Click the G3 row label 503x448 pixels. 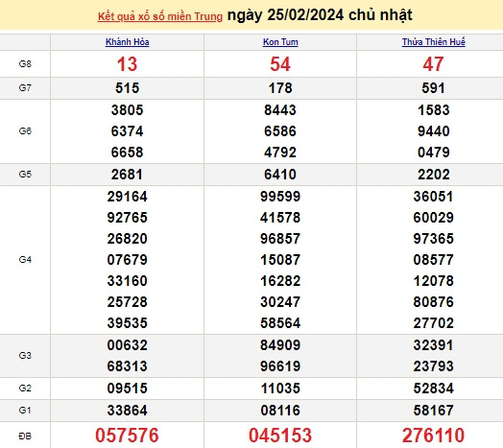25,355
